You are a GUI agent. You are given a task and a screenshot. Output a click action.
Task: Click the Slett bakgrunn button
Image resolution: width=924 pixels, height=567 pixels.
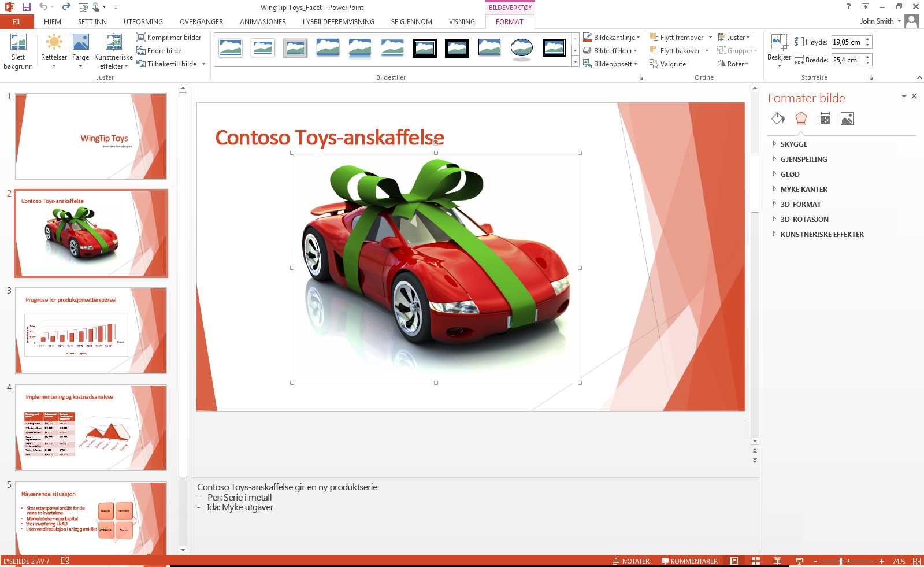tap(18, 51)
